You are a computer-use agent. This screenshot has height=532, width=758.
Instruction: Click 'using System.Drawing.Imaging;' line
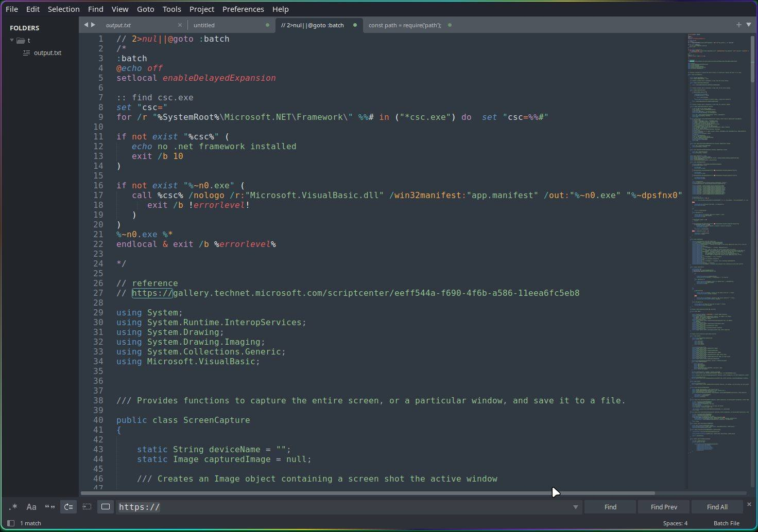tap(191, 342)
